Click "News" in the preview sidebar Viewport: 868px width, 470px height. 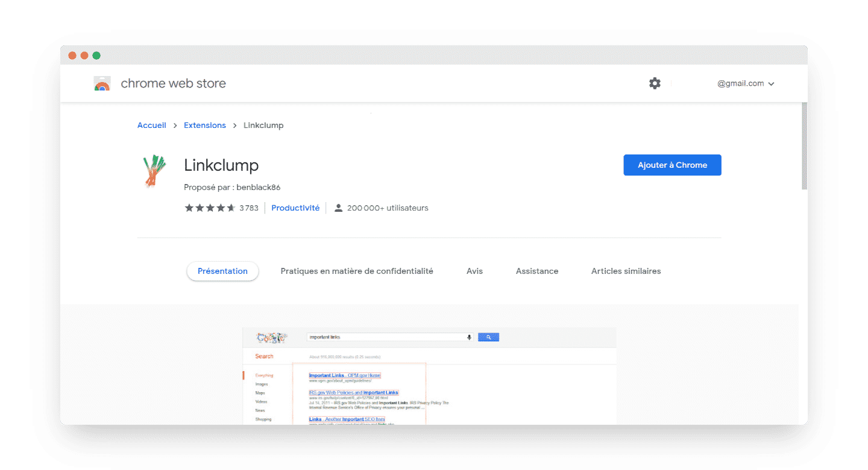(260, 410)
